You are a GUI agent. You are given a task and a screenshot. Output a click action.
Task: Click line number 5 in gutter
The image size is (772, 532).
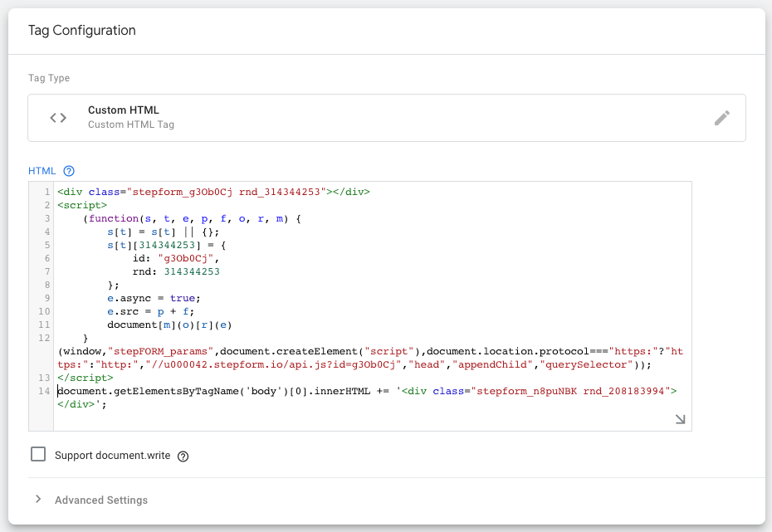click(47, 245)
